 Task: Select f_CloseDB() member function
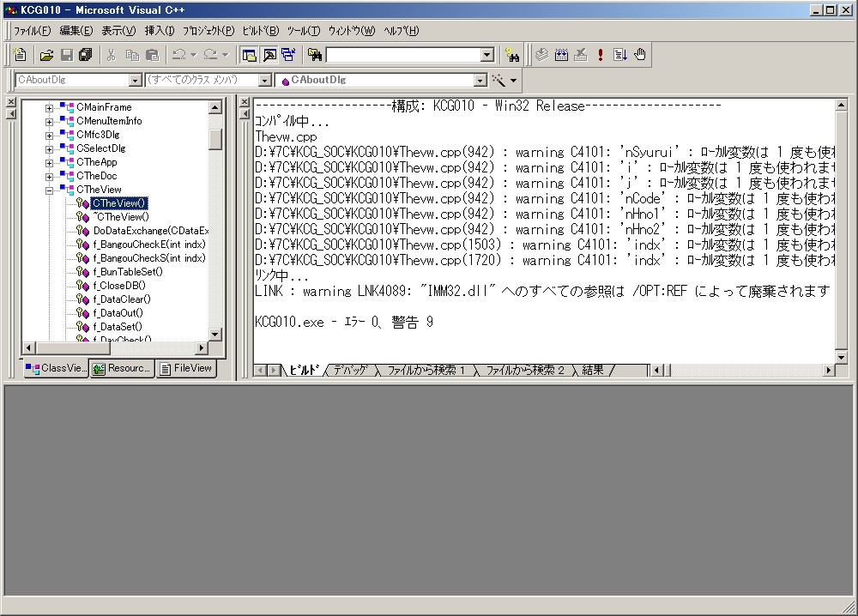118,286
